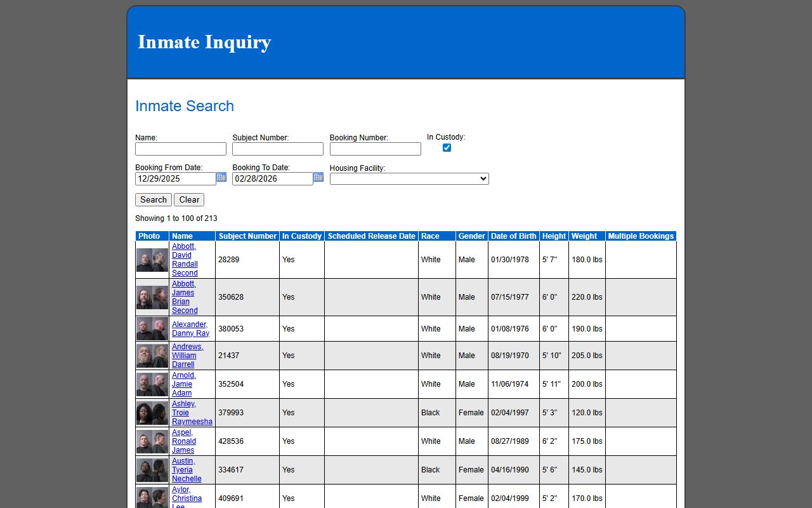
Task: Click photo thumbnail for Alexander, Danny Ray
Action: [x=152, y=329]
